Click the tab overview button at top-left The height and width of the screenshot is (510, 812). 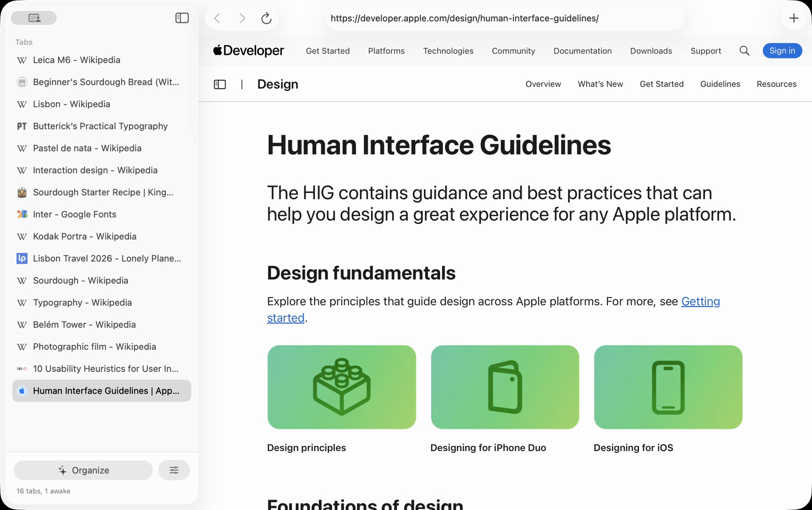[x=34, y=18]
